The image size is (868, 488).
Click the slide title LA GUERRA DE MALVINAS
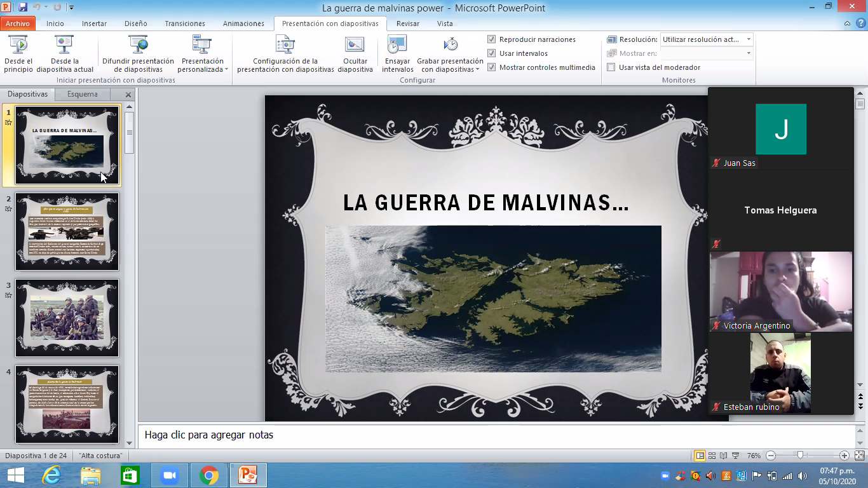click(x=486, y=203)
